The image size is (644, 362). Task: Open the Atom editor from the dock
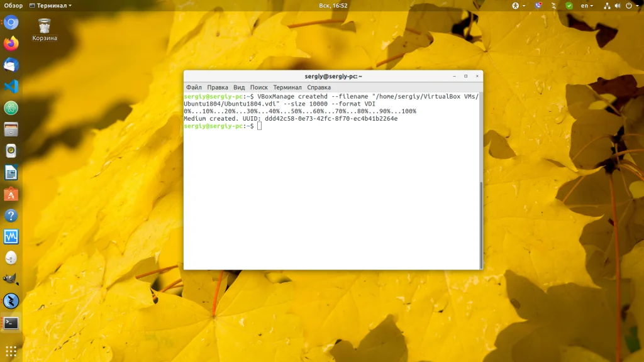tap(11, 108)
